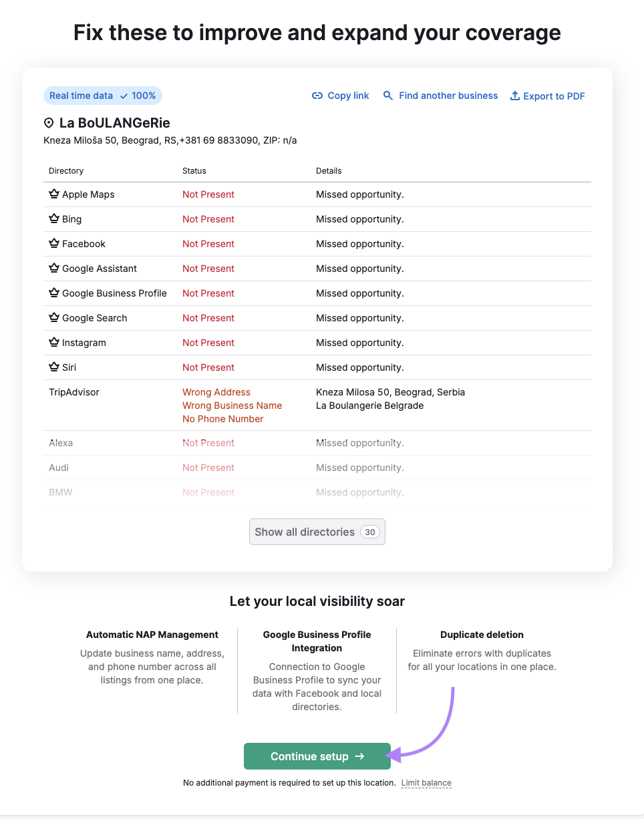Click Copy link to share the report

347,96
